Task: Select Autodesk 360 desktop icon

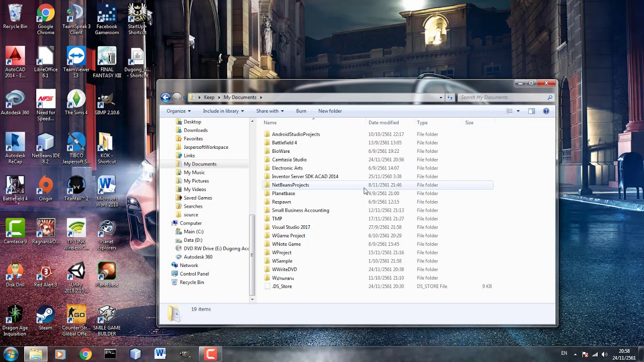Action: [15, 103]
